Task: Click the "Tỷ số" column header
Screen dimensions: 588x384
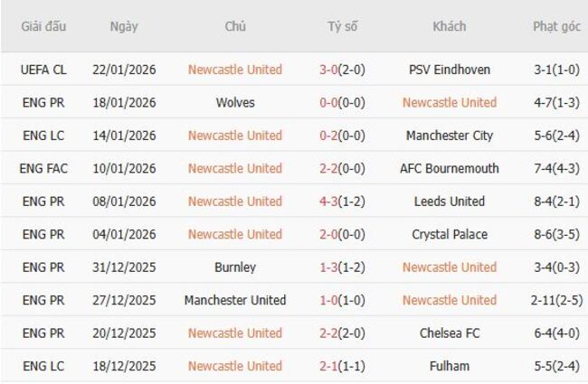Action: click(343, 26)
